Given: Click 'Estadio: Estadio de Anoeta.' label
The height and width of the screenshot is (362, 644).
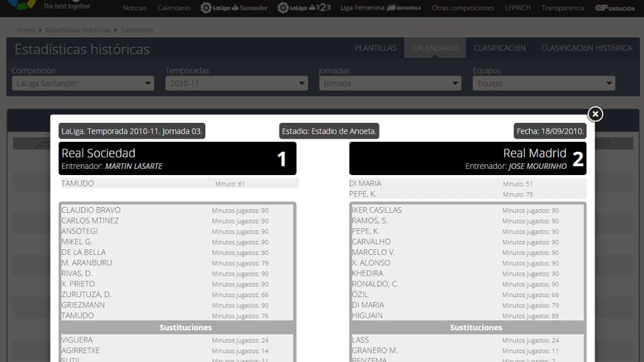Looking at the screenshot, I should pos(329,131).
